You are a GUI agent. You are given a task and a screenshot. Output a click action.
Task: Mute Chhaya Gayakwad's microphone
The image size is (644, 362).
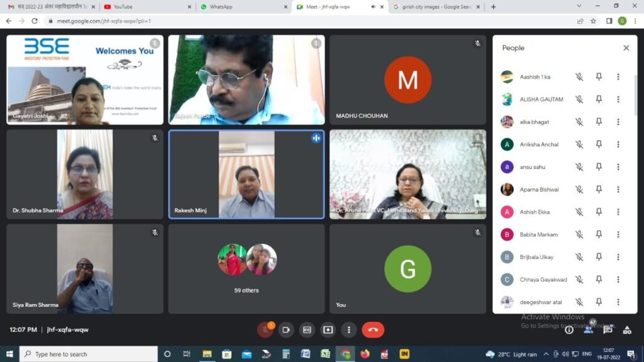click(x=579, y=280)
